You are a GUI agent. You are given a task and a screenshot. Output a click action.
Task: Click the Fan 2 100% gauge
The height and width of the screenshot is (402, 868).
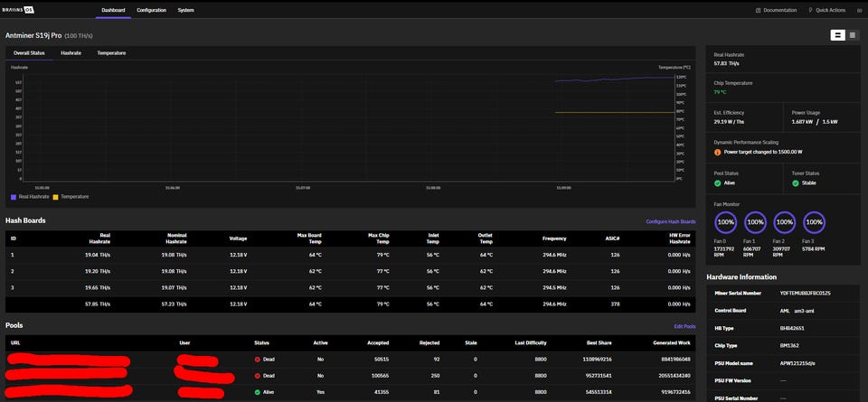(x=785, y=222)
